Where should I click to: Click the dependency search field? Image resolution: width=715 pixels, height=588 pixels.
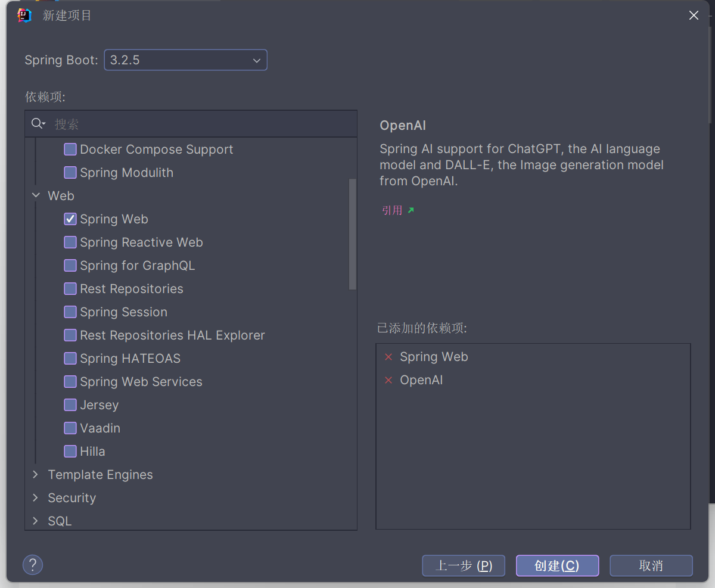pyautogui.click(x=203, y=124)
